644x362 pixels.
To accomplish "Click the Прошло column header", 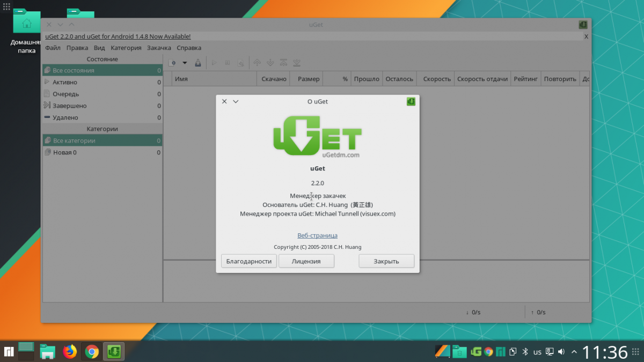I will (367, 79).
